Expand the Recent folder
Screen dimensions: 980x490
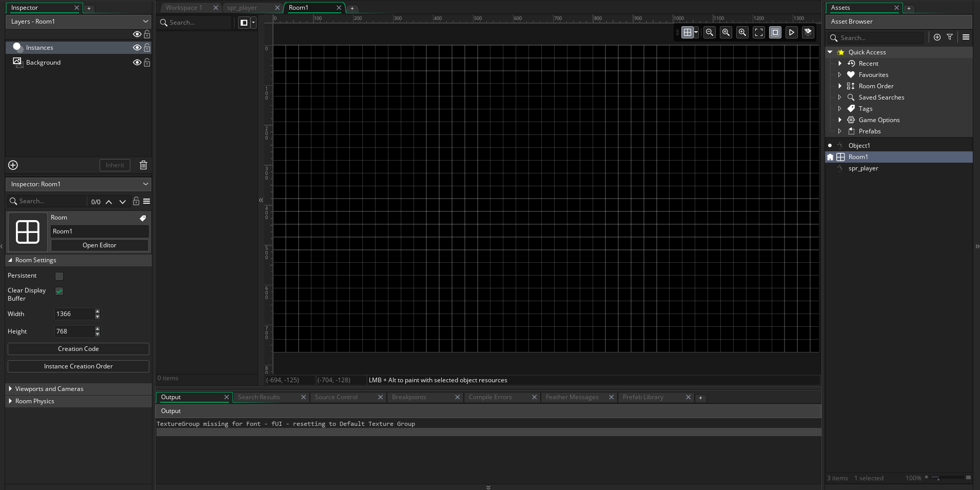tap(840, 64)
